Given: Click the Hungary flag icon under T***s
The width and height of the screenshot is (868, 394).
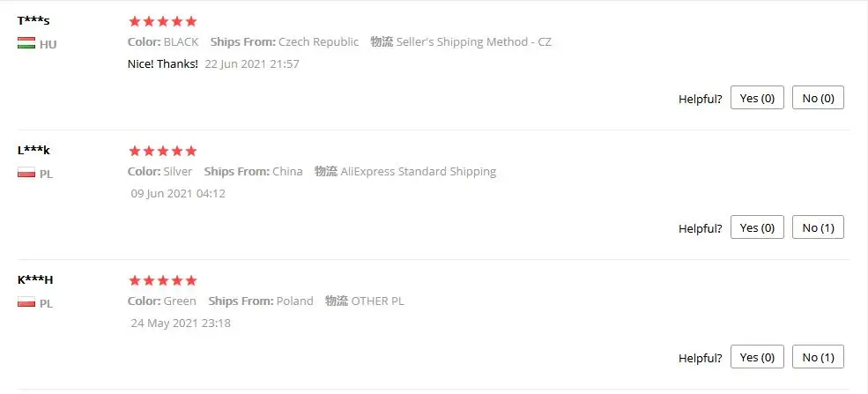Looking at the screenshot, I should point(26,44).
